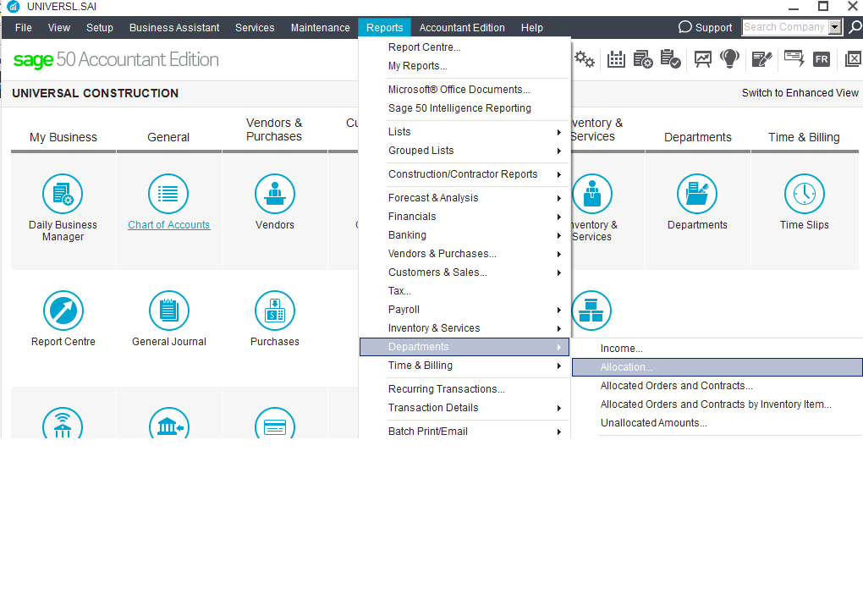863x616 pixels.
Task: Open Microsoft Office Documents entry
Action: 464,90
